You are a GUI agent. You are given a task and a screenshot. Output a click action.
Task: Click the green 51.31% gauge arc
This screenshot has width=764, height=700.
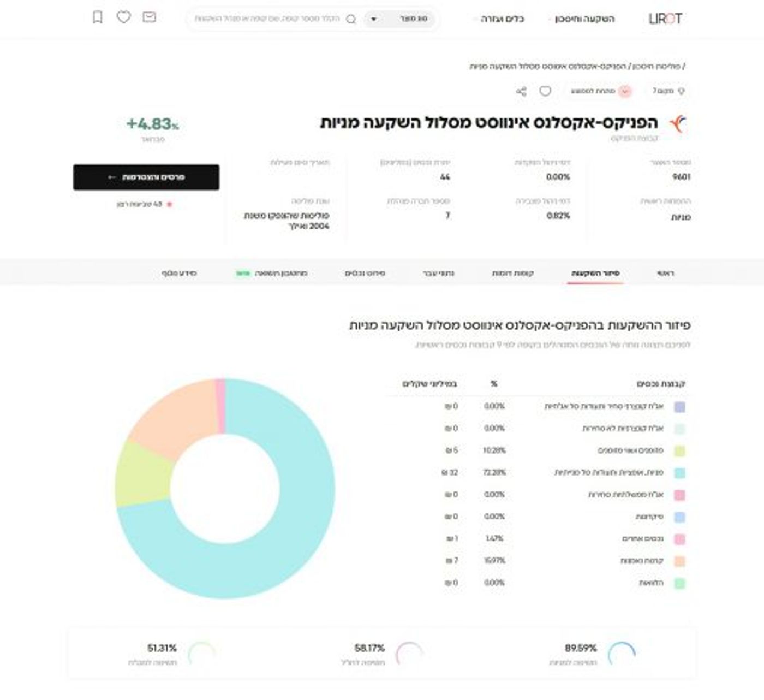[202, 652]
